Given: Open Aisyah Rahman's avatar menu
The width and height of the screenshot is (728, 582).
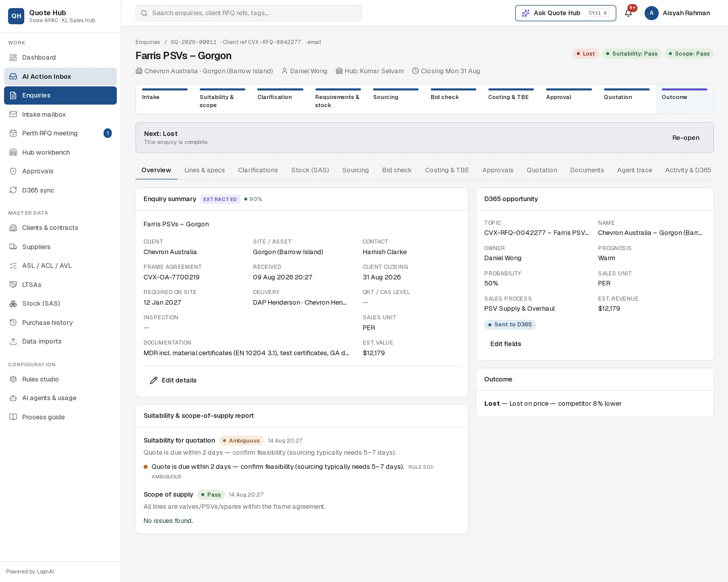Looking at the screenshot, I should click(651, 13).
